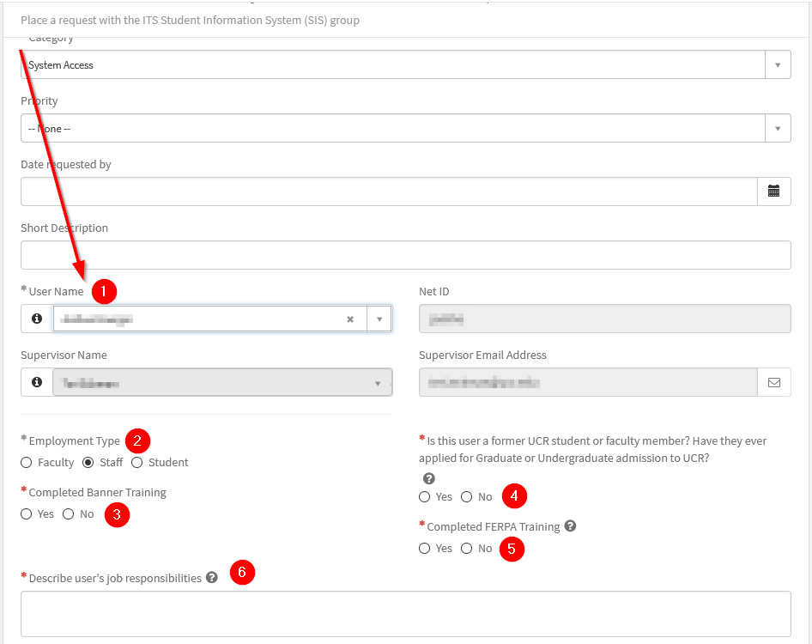Image resolution: width=812 pixels, height=644 pixels.
Task: Open the Date requested by calendar picker
Action: pyautogui.click(x=773, y=191)
